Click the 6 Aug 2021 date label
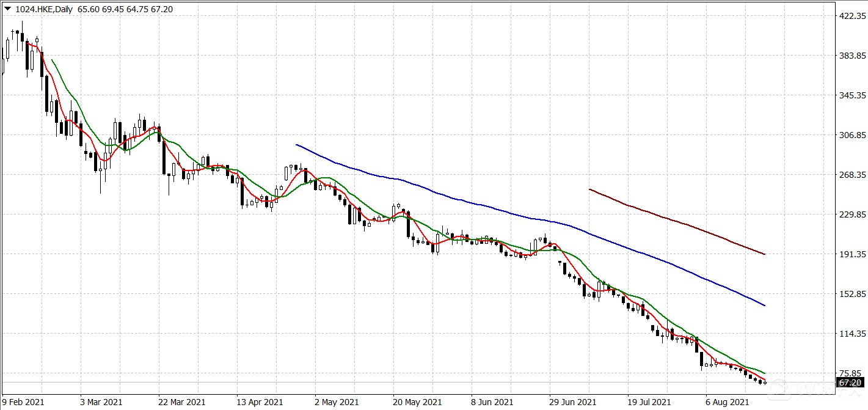The width and height of the screenshot is (868, 410). (x=729, y=402)
